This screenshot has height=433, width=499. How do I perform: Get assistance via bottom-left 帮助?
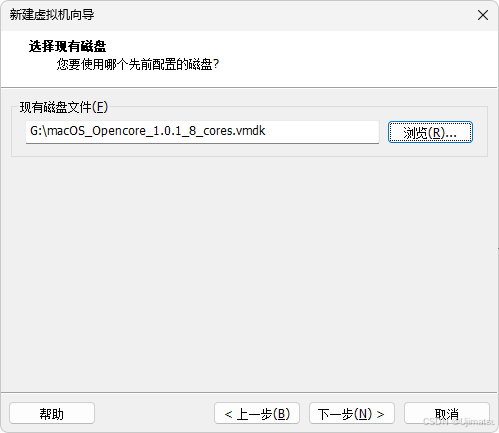(52, 413)
